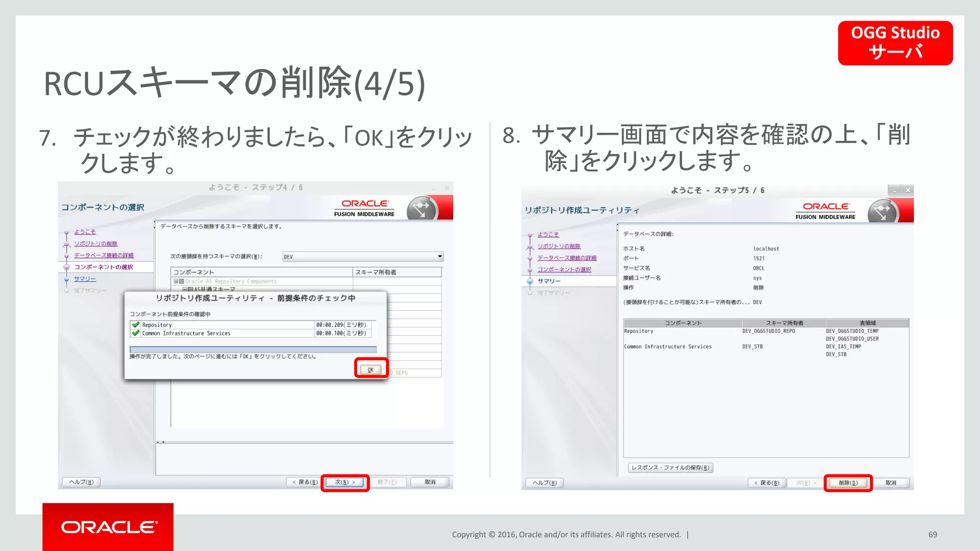The height and width of the screenshot is (551, 980).
Task: Click < 戻る(B) in the step 5 window
Action: (767, 483)
